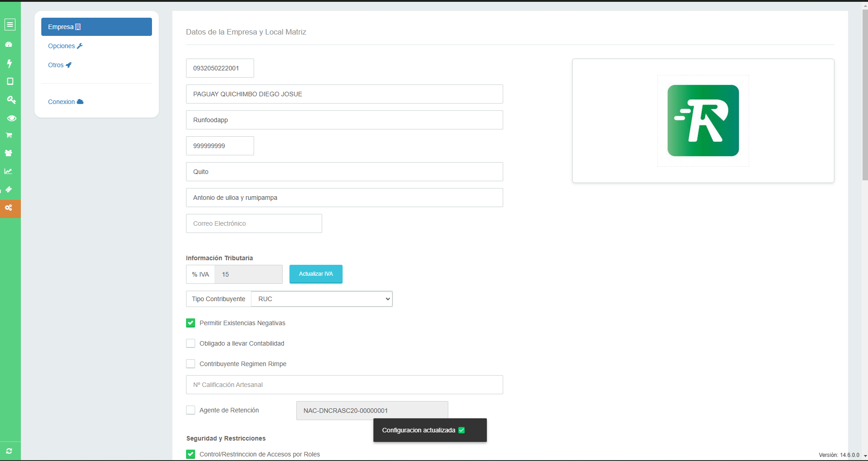Enable Agente de Retención checkbox
Screen dimensions: 868x461
click(x=191, y=410)
